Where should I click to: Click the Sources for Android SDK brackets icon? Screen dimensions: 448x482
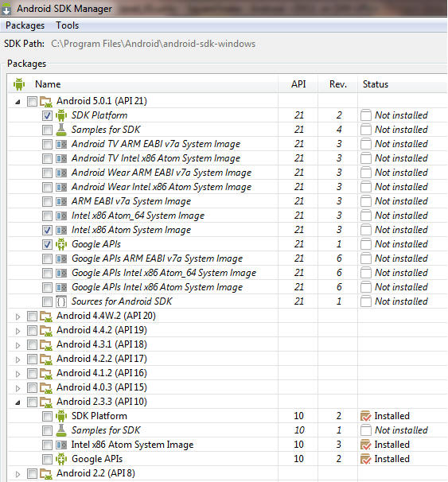click(x=61, y=301)
